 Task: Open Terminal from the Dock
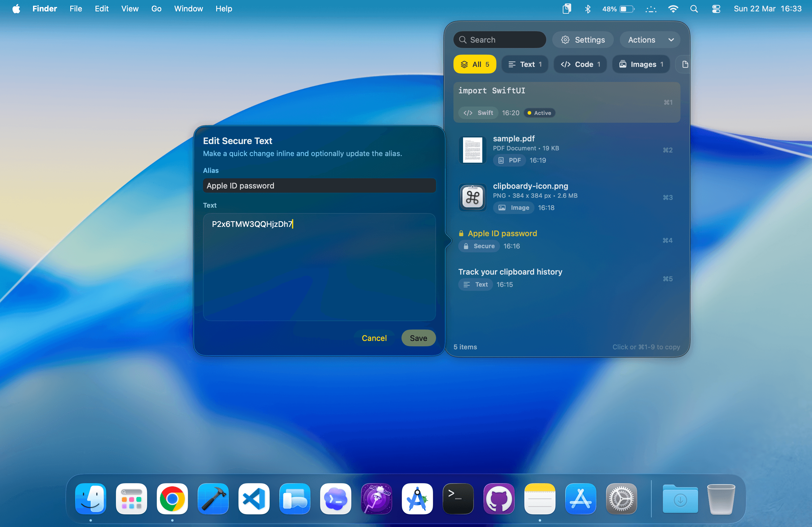pos(458,499)
